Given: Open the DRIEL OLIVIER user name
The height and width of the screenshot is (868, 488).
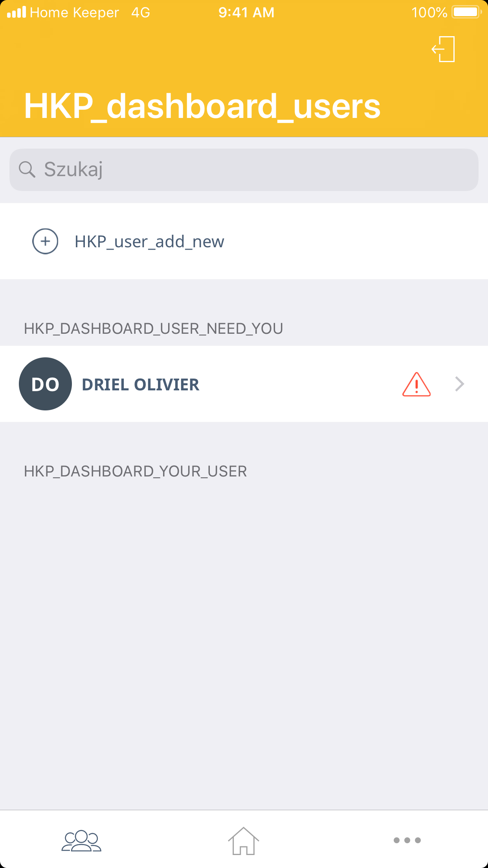Looking at the screenshot, I should [140, 384].
